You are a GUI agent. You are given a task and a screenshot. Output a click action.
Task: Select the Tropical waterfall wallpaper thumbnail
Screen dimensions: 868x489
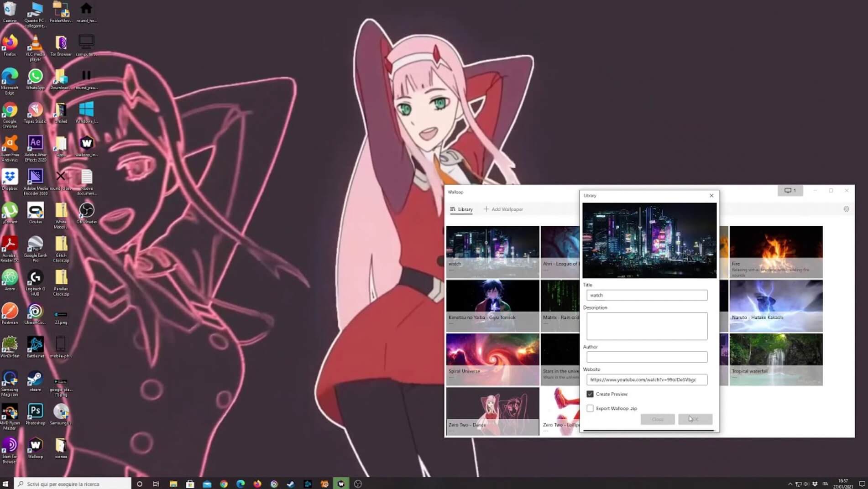[x=776, y=359]
